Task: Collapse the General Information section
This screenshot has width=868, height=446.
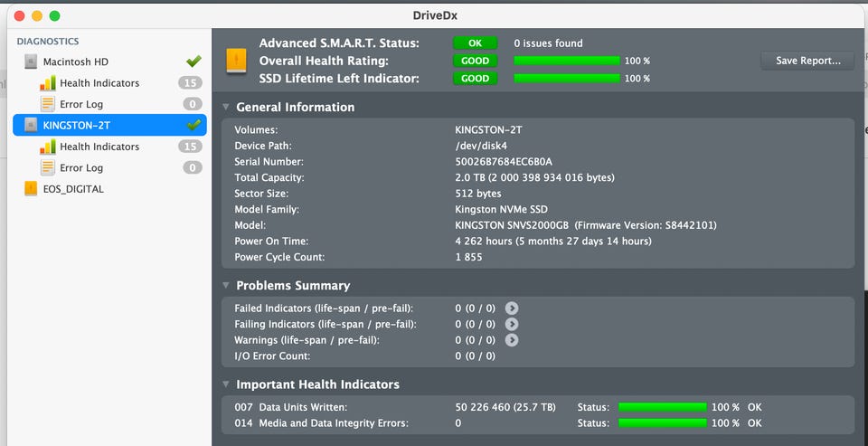Action: [226, 107]
